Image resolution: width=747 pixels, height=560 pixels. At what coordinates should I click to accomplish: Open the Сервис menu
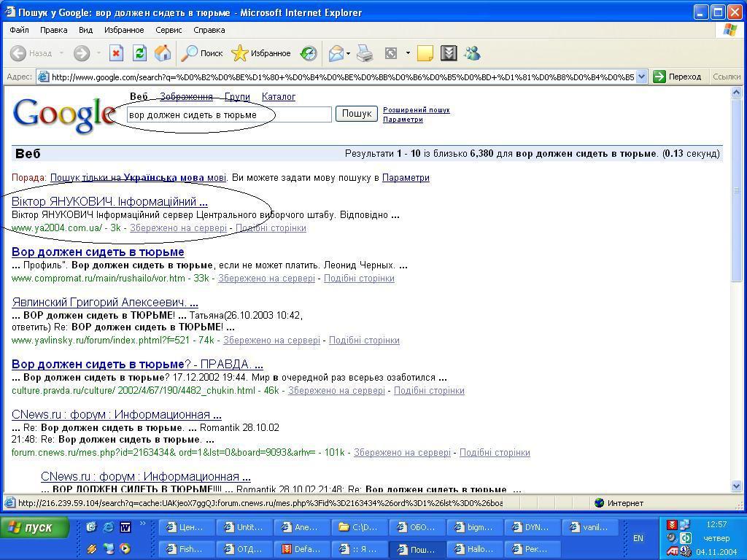[169, 30]
